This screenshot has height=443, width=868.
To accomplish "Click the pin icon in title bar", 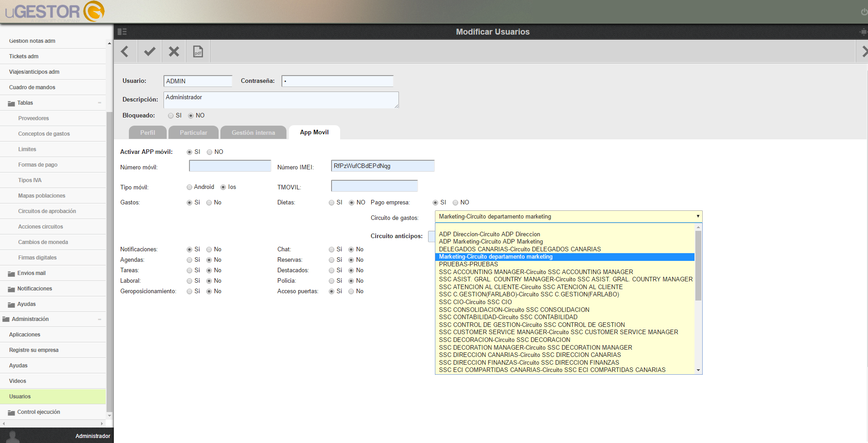I will (x=863, y=31).
